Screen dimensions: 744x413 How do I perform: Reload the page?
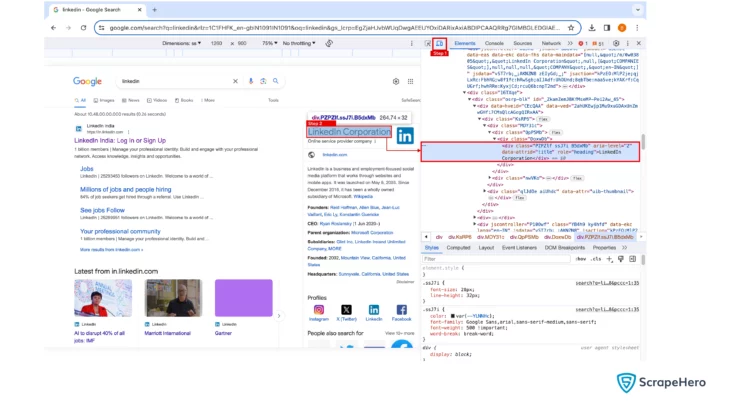click(84, 28)
